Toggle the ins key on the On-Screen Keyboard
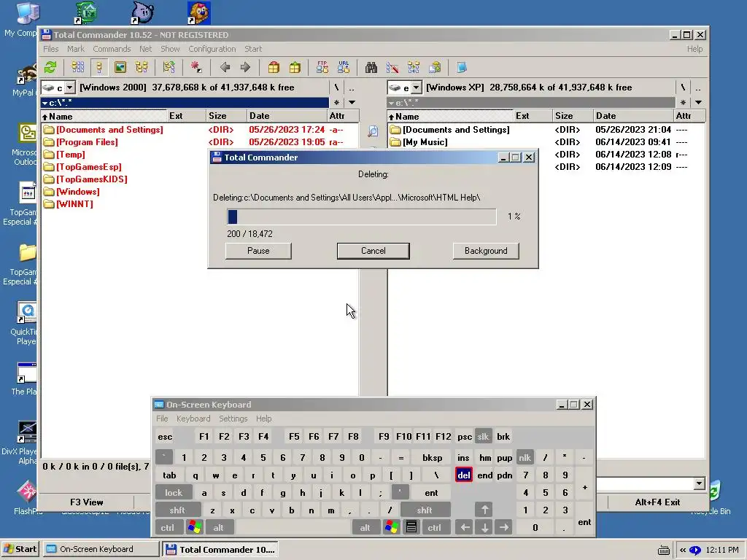 (463, 458)
